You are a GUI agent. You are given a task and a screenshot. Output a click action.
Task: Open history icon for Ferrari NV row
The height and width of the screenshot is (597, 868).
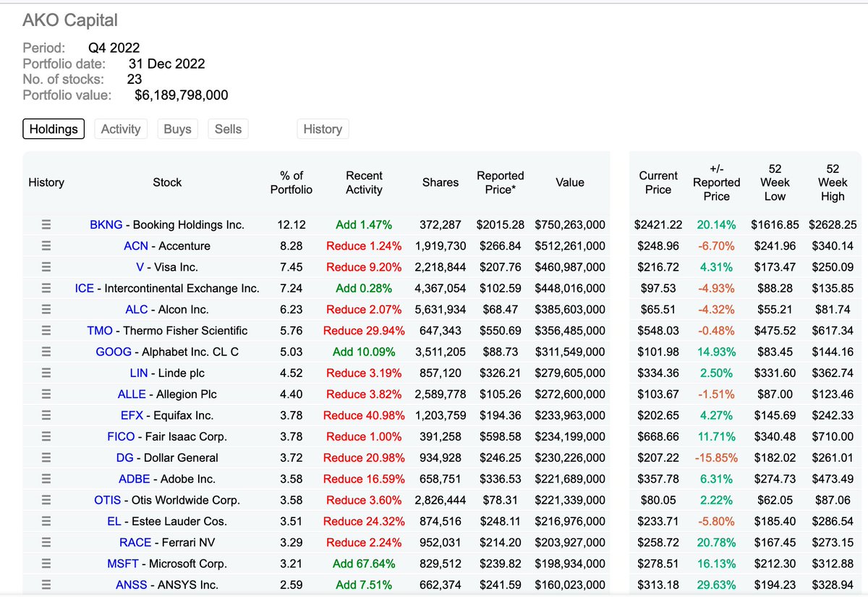point(46,542)
